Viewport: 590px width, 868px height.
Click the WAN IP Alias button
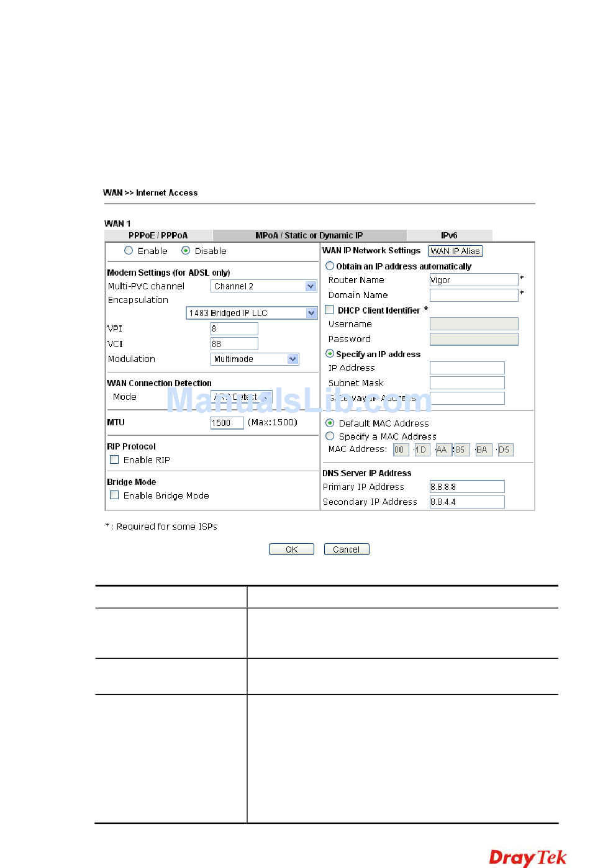[455, 251]
